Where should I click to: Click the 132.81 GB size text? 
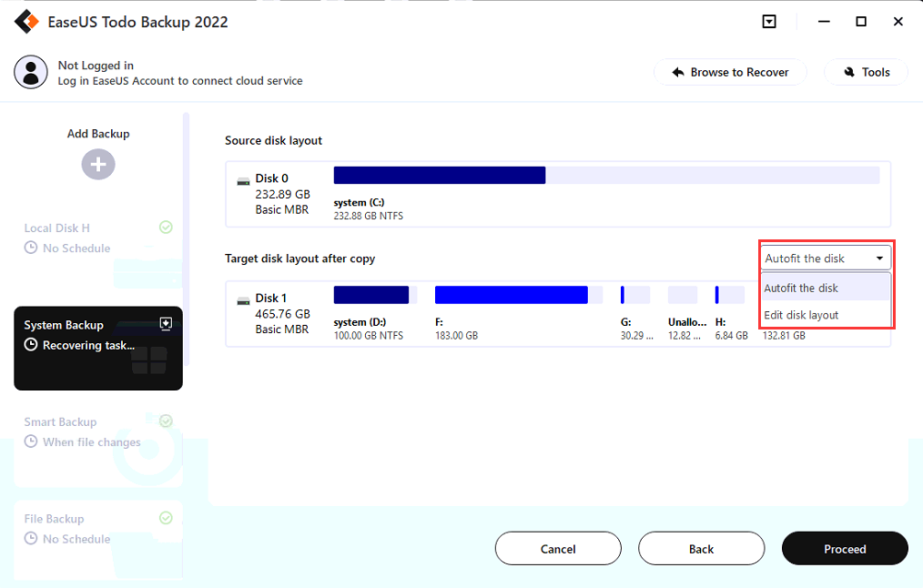tap(784, 336)
